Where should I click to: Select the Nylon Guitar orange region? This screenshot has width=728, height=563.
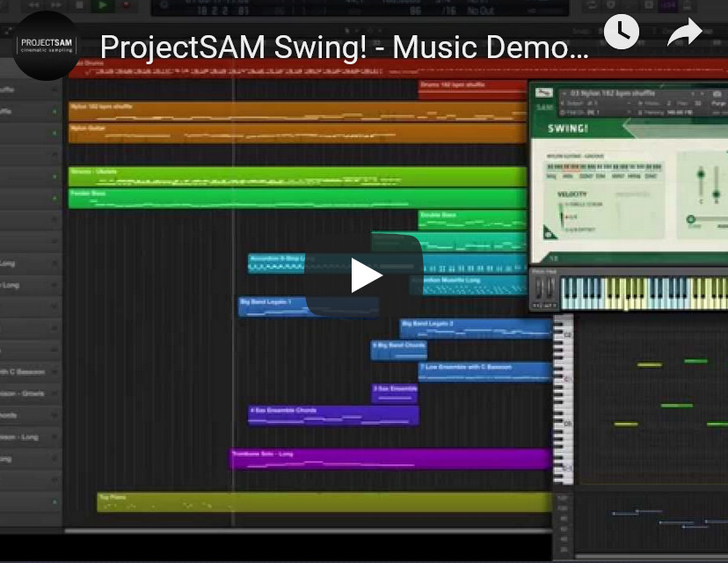(297, 133)
